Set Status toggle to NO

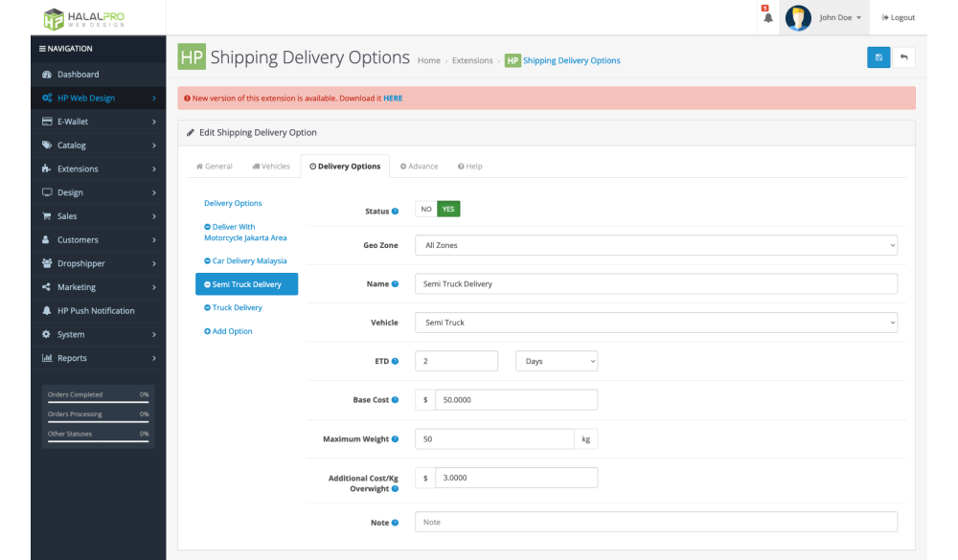point(426,210)
